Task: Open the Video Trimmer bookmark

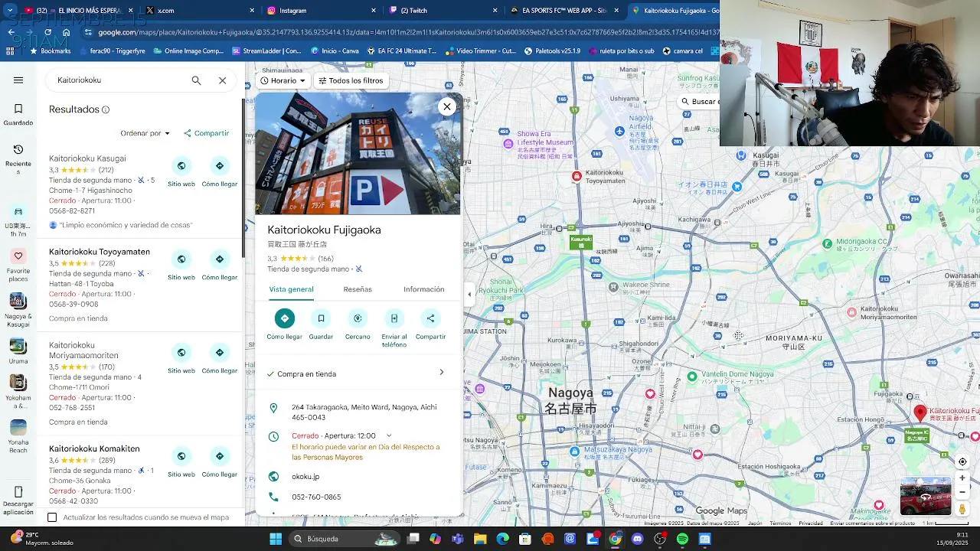Action: [x=480, y=51]
